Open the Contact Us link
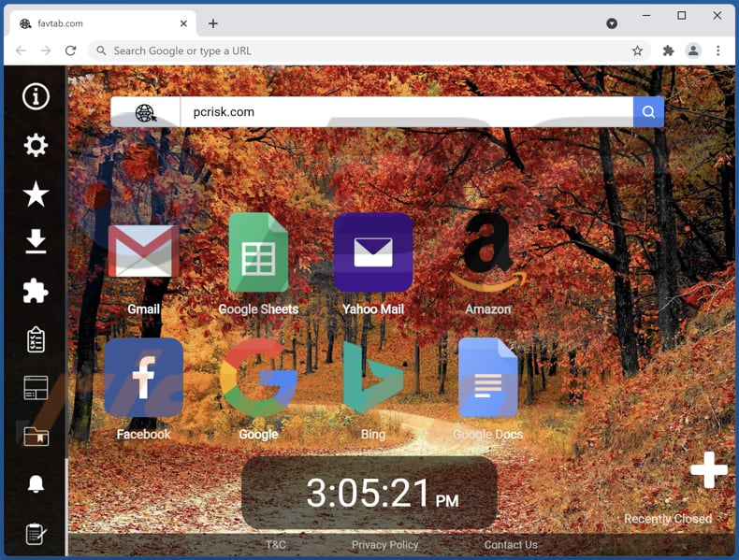 click(x=511, y=545)
